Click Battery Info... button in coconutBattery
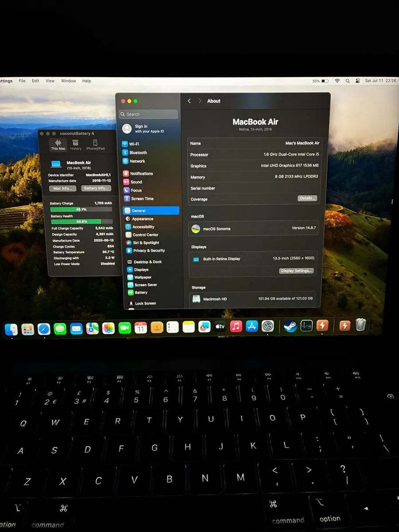 point(96,188)
